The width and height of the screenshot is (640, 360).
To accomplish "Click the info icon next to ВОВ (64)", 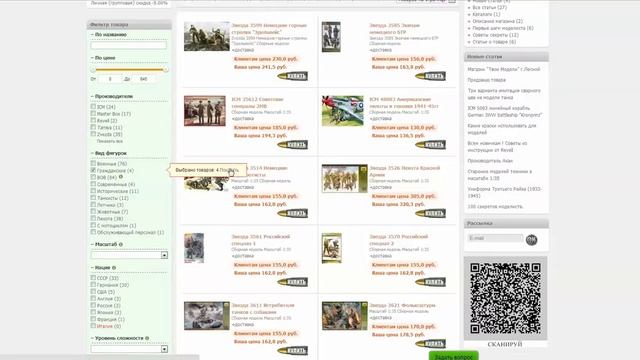I will [121, 177].
